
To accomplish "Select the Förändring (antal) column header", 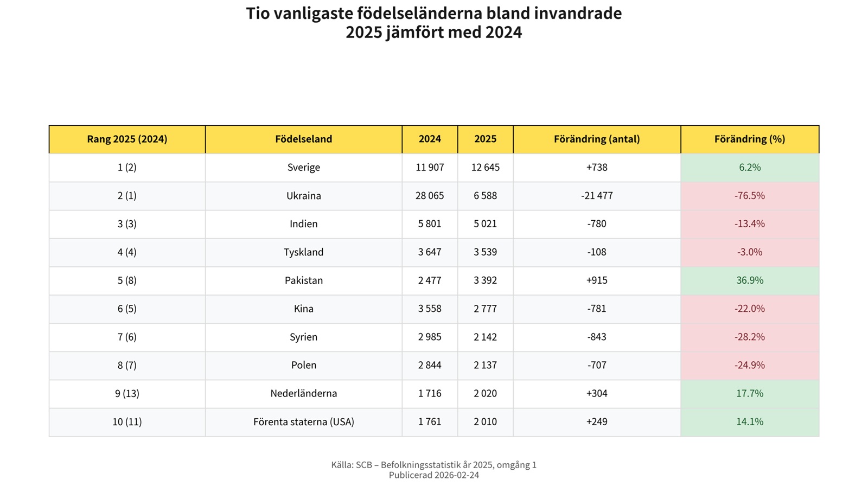I will [x=596, y=139].
